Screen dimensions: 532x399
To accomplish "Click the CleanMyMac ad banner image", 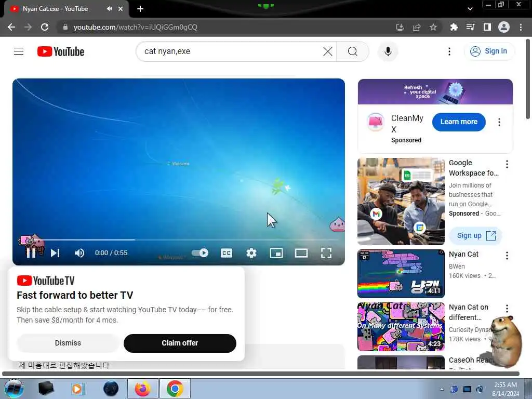I will click(x=435, y=91).
